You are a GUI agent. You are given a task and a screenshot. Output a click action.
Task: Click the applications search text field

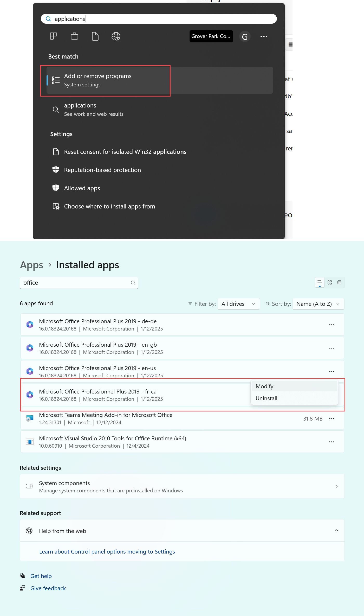[x=159, y=19]
